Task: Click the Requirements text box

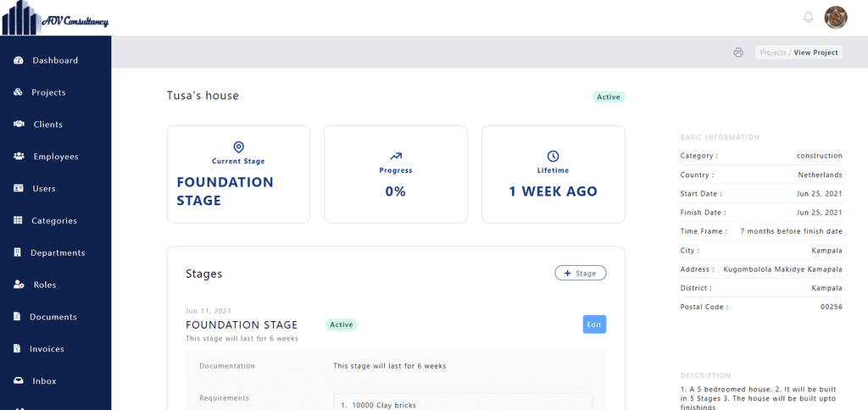Action: point(463,402)
